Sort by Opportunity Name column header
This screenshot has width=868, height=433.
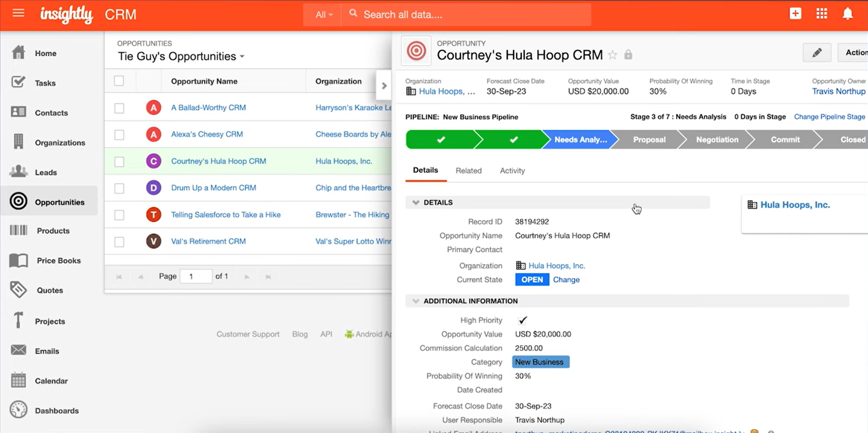point(204,81)
